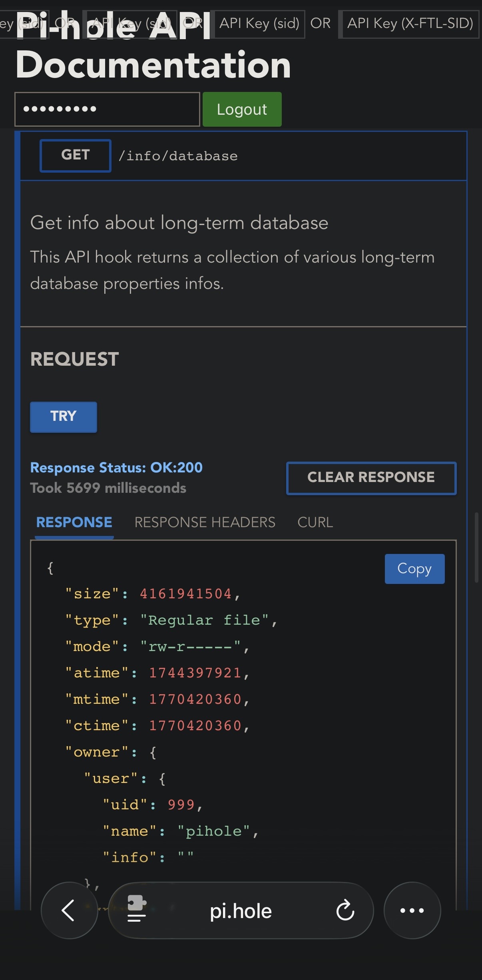The height and width of the screenshot is (980, 482).
Task: Reload the pi.hole page
Action: tap(345, 910)
